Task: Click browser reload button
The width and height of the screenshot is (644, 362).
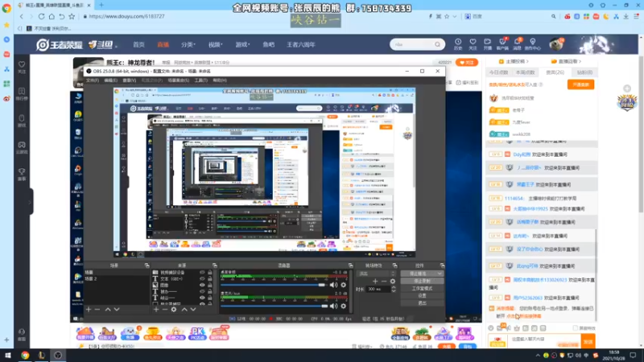Action: tap(42, 16)
